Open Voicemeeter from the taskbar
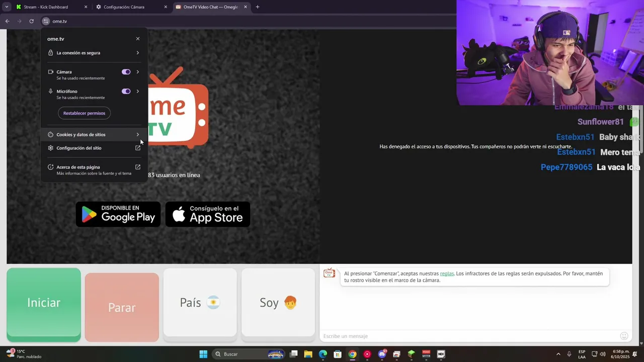Viewport: 644px width, 362px height. (426, 354)
